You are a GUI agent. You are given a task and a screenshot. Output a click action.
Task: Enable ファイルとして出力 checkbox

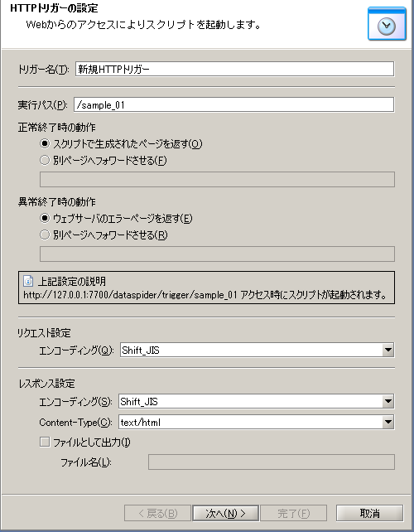pyautogui.click(x=45, y=442)
